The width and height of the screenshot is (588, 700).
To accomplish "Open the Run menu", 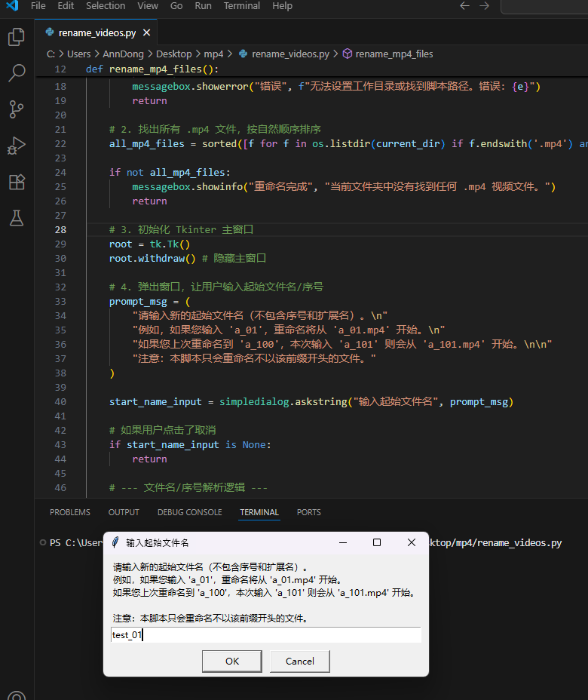I will (203, 6).
